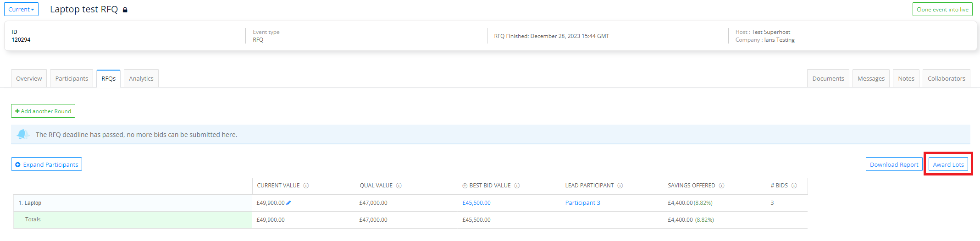Click the Best Bid Value info icon
Viewport: 980px width, 241px height.
517,186
